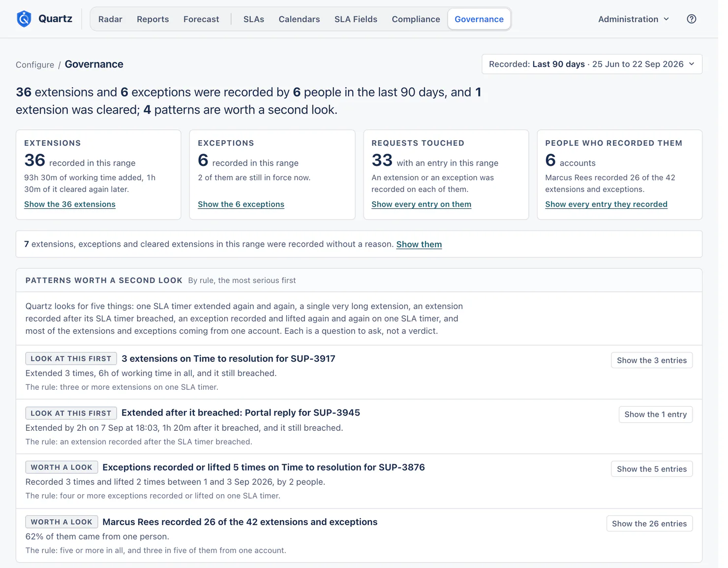Follow the 'Show the 6 exceptions' link
The height and width of the screenshot is (568, 728).
241,204
